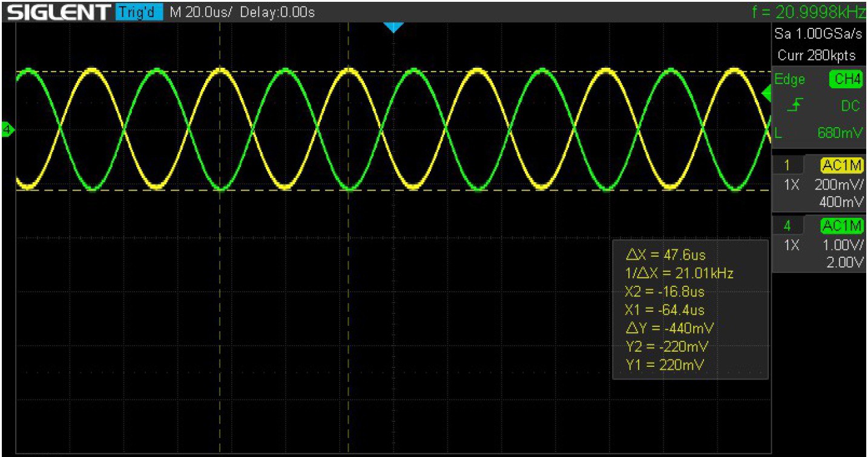Viewport: 868px width, 457px height.
Task: Open the 200mV/ vertical scale for channel 1
Action: click(840, 185)
